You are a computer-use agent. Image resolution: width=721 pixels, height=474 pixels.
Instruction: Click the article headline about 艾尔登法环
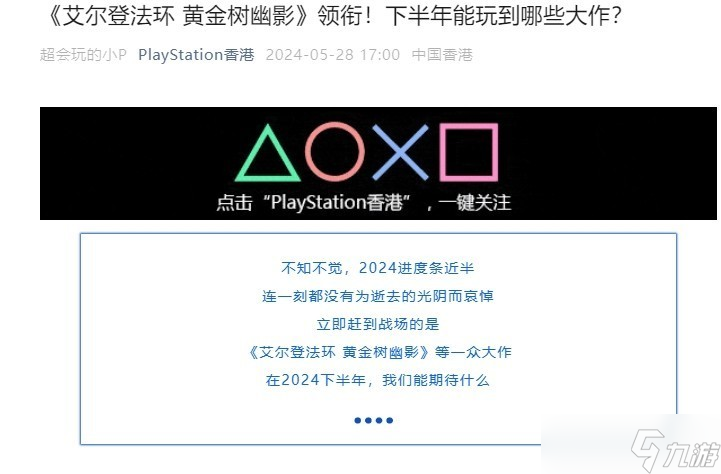point(334,16)
